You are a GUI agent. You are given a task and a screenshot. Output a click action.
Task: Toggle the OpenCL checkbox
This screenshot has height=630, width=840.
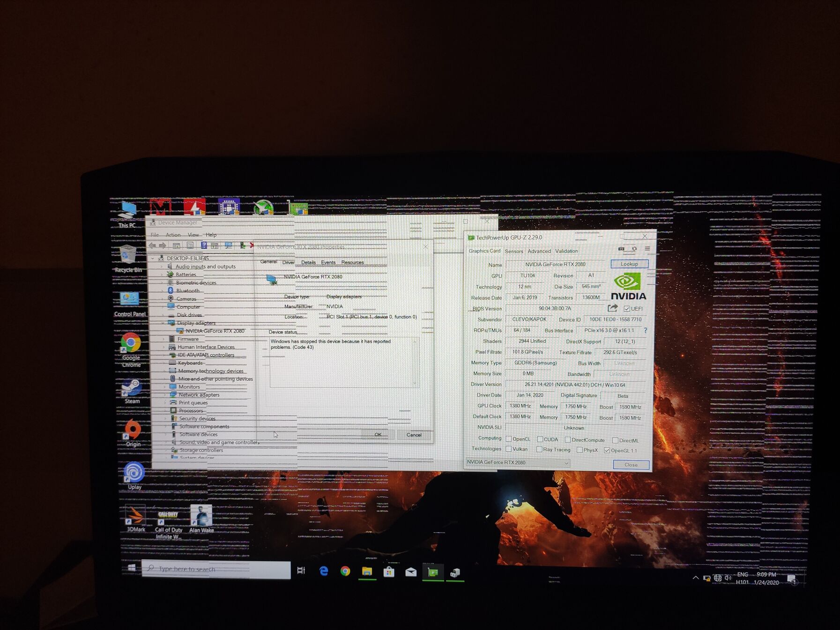(x=509, y=439)
